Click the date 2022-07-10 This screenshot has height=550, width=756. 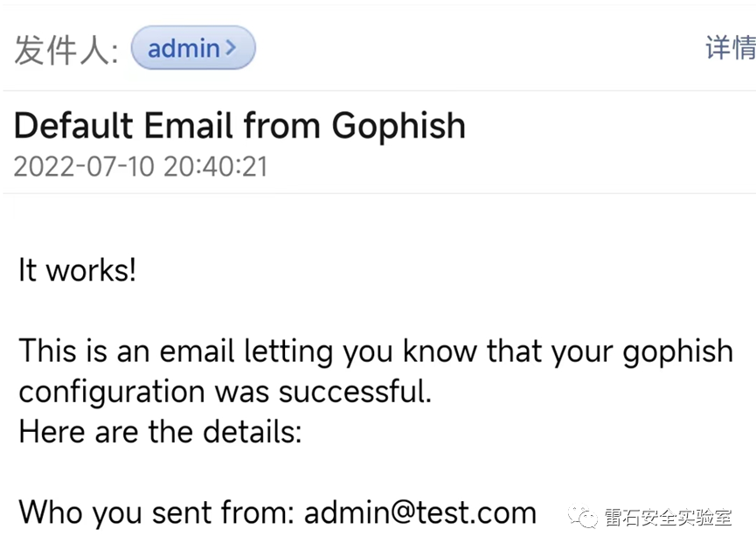[84, 166]
